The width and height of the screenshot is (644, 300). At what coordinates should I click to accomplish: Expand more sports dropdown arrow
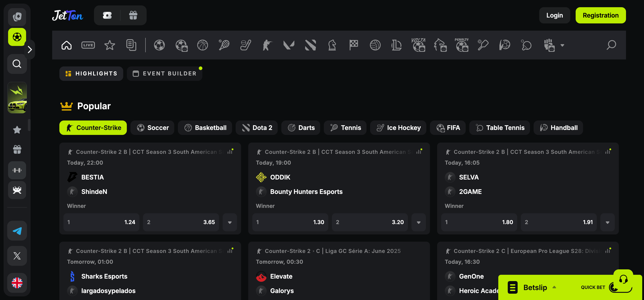562,45
